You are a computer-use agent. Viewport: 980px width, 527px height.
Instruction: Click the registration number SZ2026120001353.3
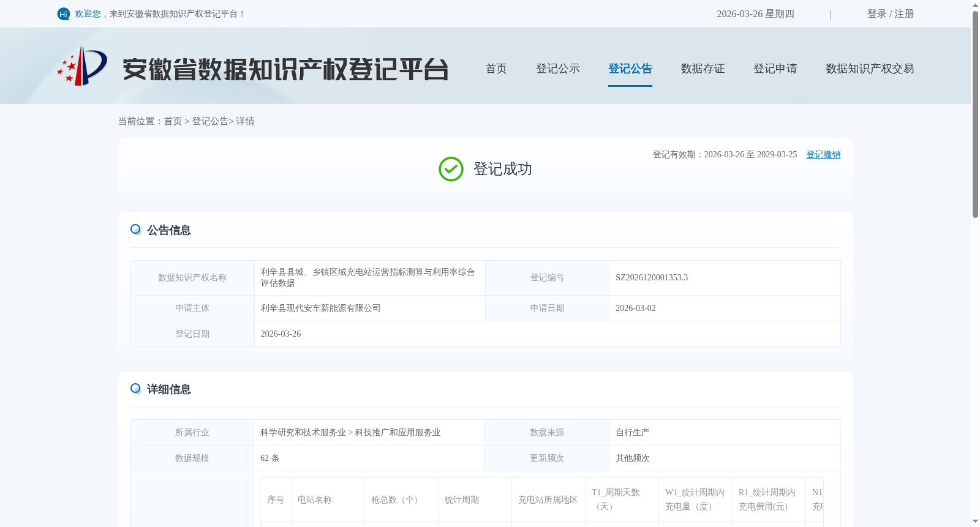[652, 278]
